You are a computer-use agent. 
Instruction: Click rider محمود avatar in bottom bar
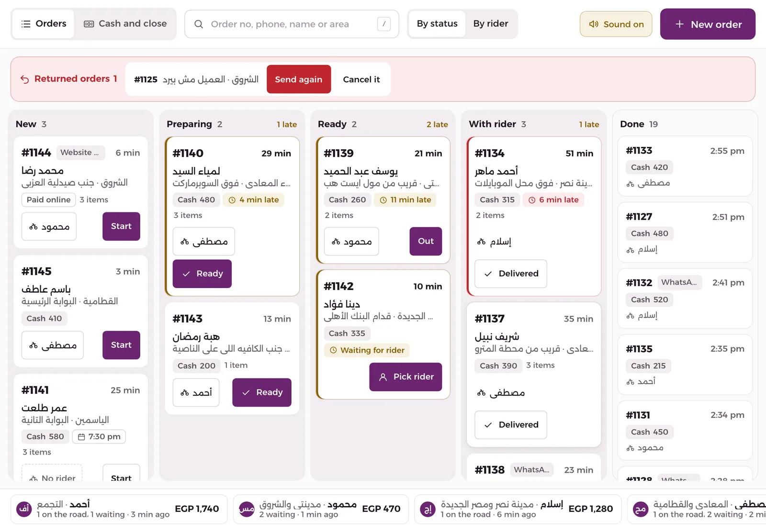[247, 509]
